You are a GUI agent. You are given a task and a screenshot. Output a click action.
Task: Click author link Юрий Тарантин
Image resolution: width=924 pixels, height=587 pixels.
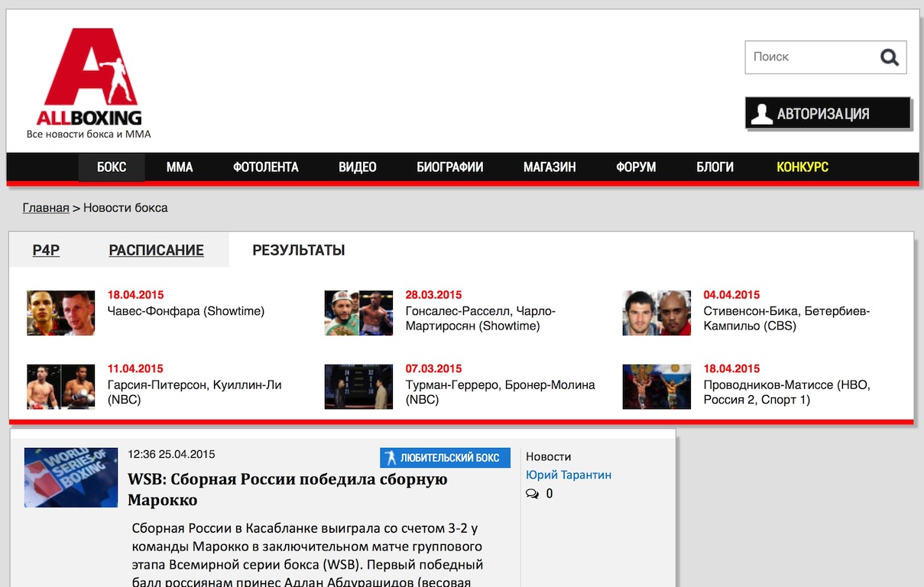568,475
